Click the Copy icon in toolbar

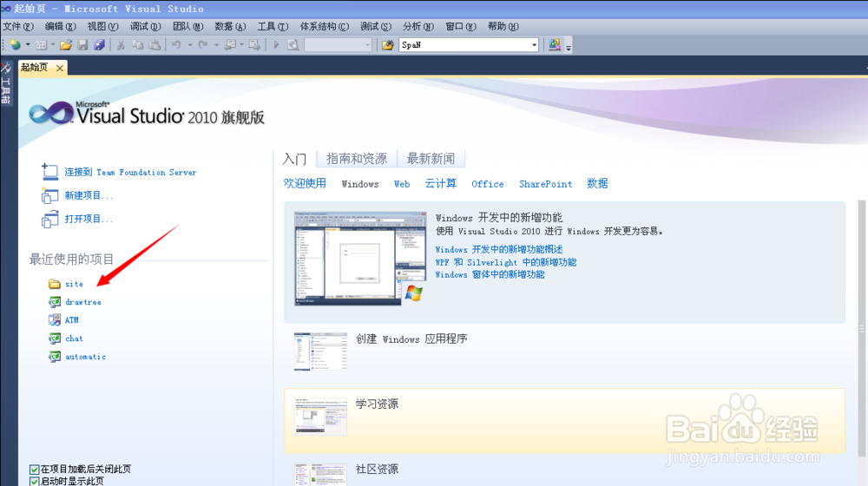tap(138, 45)
